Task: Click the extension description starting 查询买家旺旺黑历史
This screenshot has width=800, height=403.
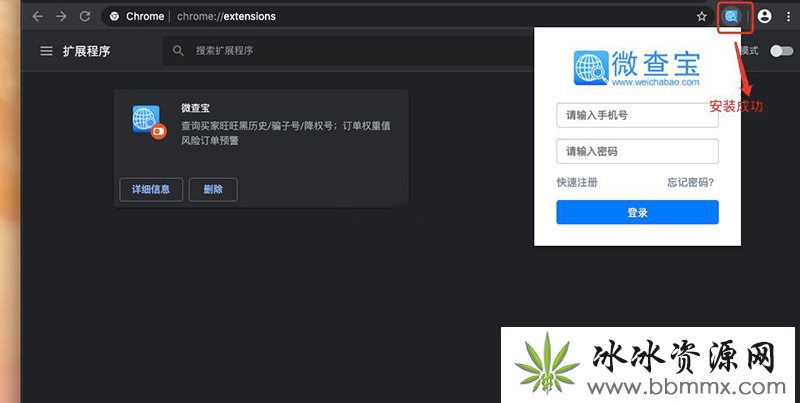Action: click(x=286, y=133)
